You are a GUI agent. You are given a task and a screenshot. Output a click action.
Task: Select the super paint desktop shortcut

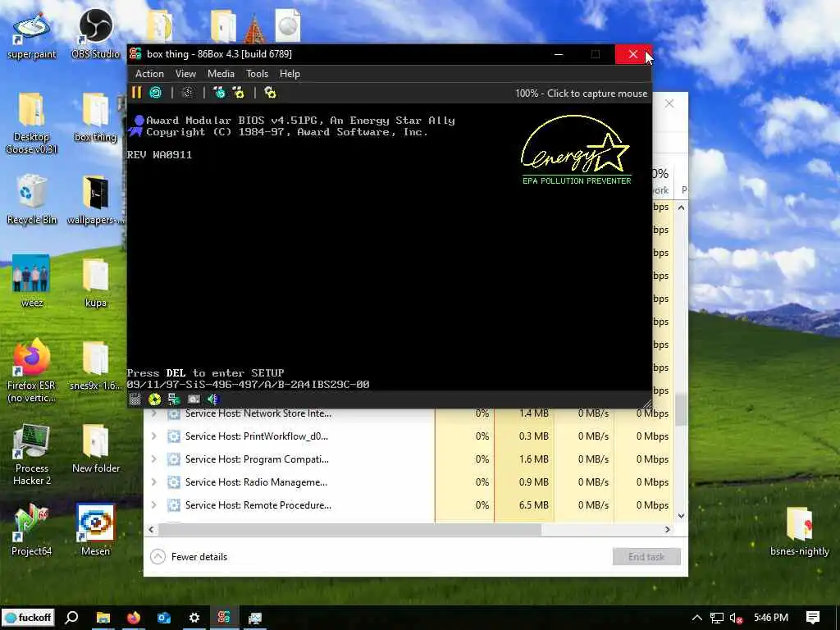click(32, 34)
